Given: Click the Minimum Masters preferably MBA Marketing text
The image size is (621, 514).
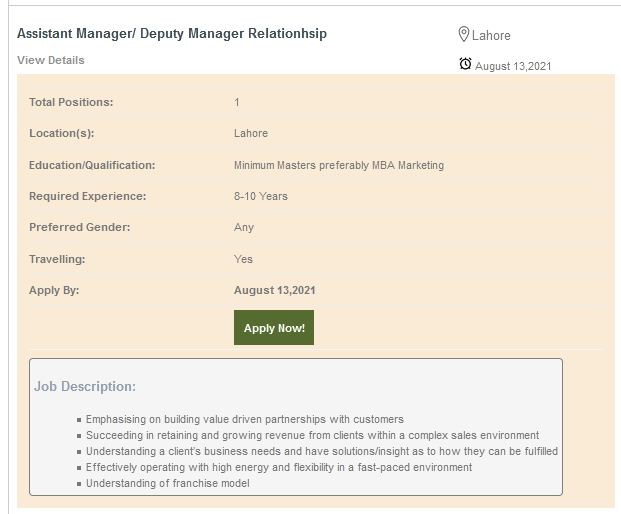Looking at the screenshot, I should click(x=338, y=165).
